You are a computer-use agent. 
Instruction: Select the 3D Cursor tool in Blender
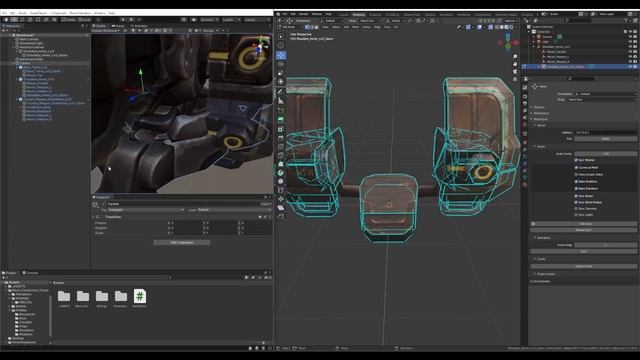[281, 45]
